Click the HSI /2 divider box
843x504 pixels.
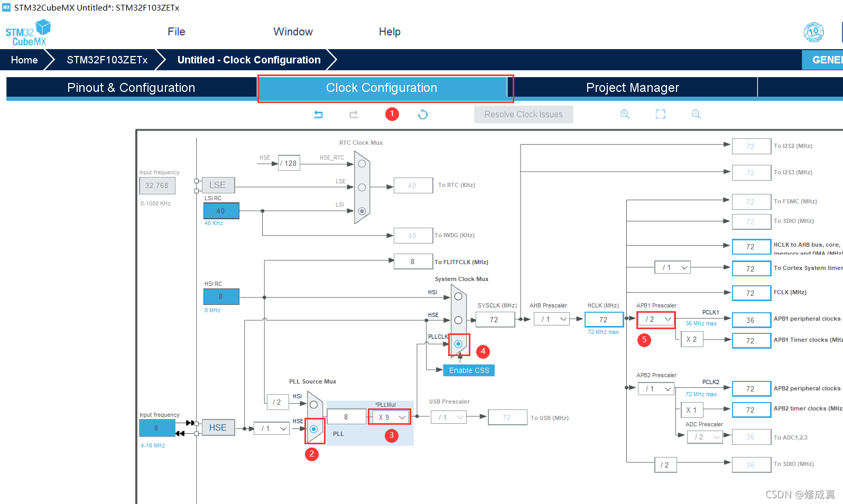click(x=277, y=402)
